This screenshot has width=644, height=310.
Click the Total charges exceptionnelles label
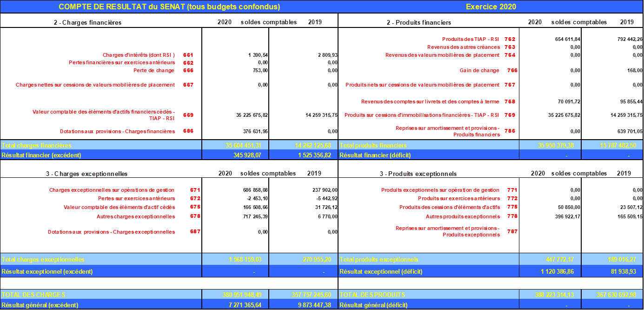click(x=101, y=259)
